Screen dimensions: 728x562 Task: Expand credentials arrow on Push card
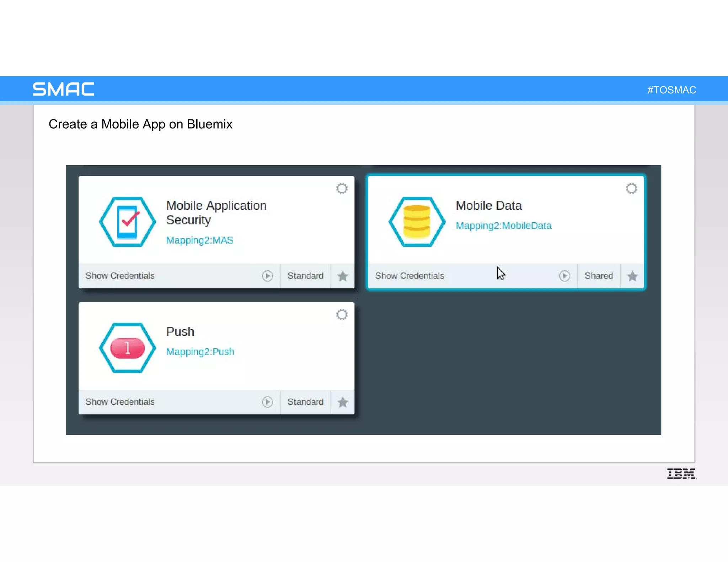click(x=267, y=402)
